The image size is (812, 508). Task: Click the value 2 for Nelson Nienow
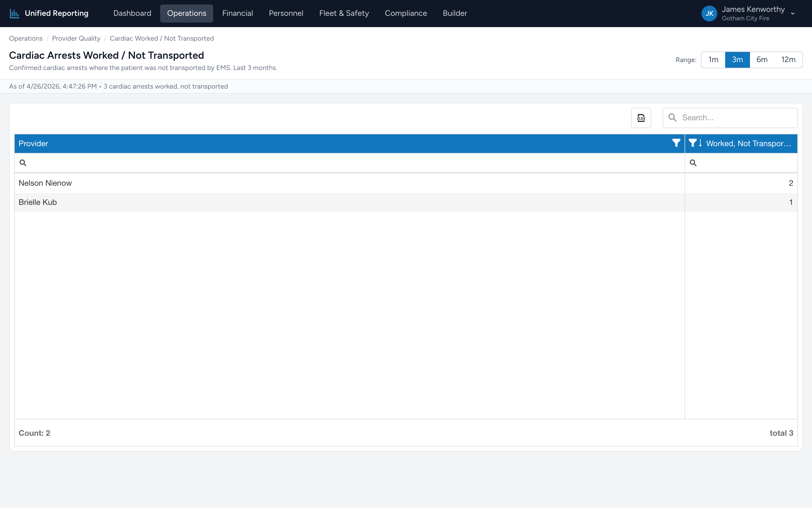tap(791, 183)
